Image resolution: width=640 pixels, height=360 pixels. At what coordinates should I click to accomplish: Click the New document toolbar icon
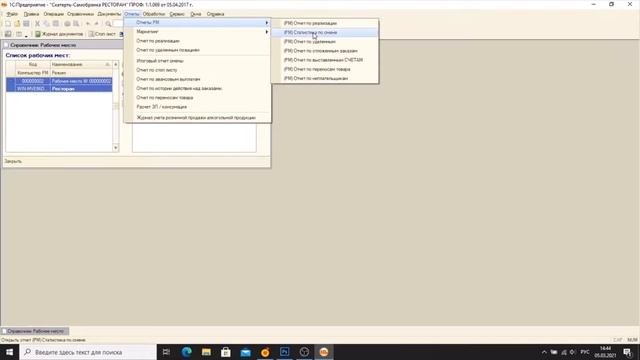click(x=8, y=24)
